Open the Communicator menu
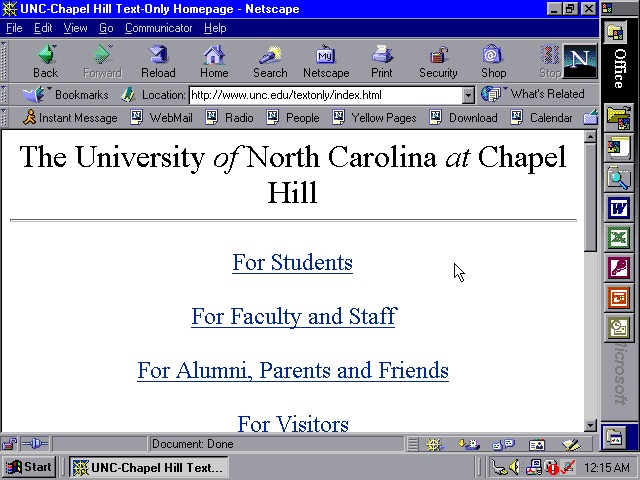 tap(158, 28)
